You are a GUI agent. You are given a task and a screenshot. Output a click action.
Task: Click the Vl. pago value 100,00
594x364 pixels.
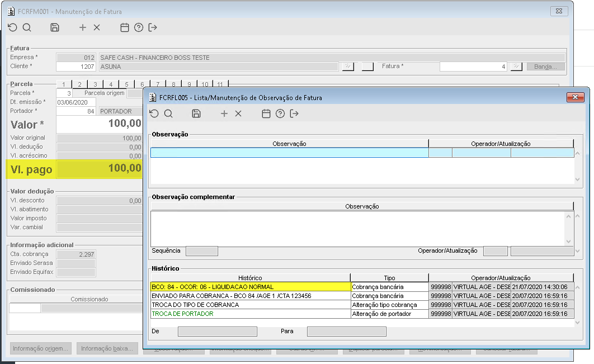click(99, 168)
